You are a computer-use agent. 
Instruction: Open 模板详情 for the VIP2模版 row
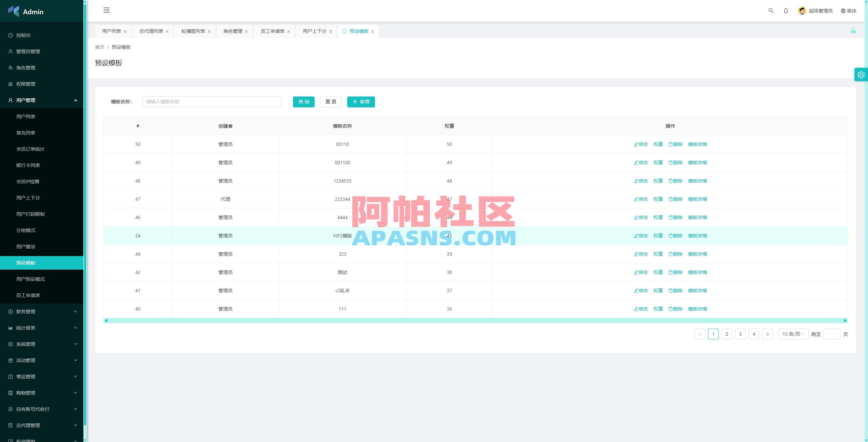pyautogui.click(x=697, y=236)
